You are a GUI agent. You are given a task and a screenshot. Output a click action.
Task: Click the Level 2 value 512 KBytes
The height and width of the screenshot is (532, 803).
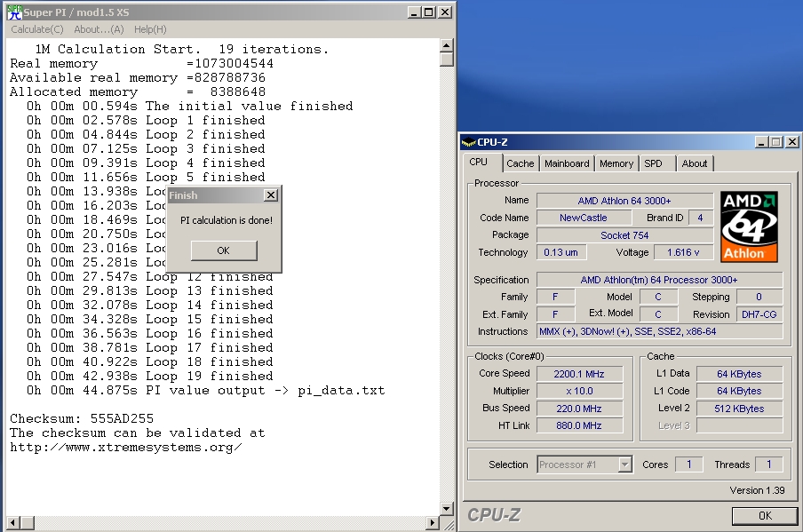(739, 408)
